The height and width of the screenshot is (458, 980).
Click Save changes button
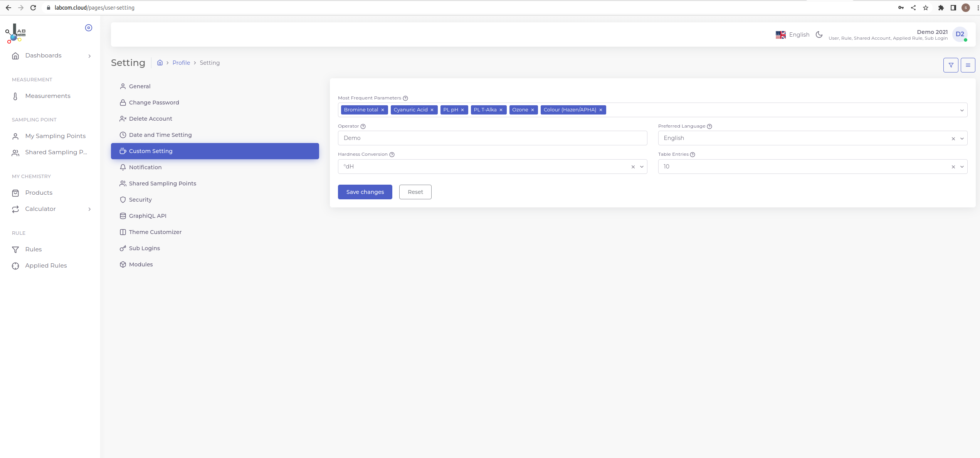click(x=365, y=192)
